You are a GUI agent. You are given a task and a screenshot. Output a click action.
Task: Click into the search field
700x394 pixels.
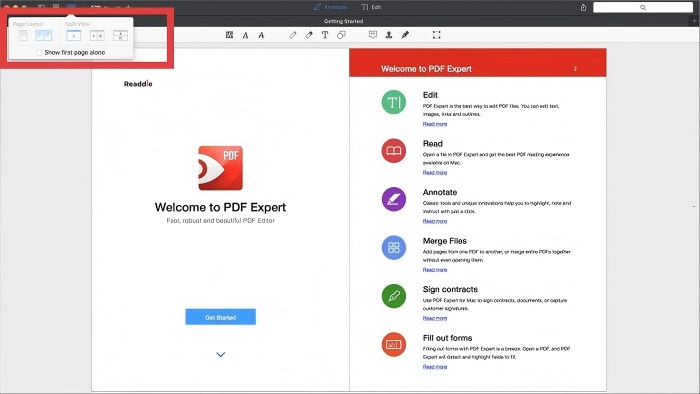(x=643, y=7)
